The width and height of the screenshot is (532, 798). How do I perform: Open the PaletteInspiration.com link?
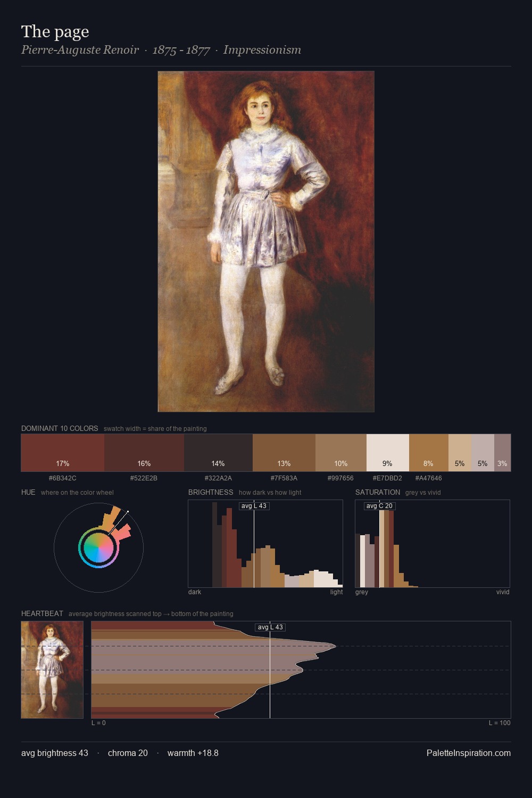pyautogui.click(x=469, y=753)
